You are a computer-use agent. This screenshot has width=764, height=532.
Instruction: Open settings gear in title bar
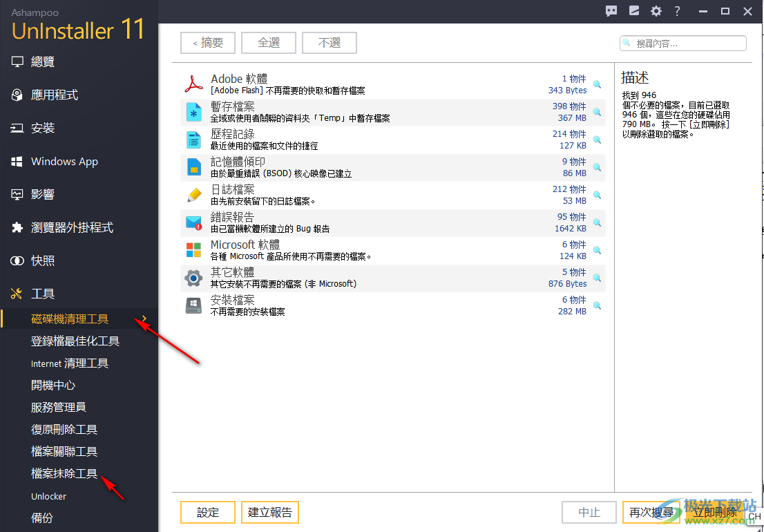(x=656, y=11)
